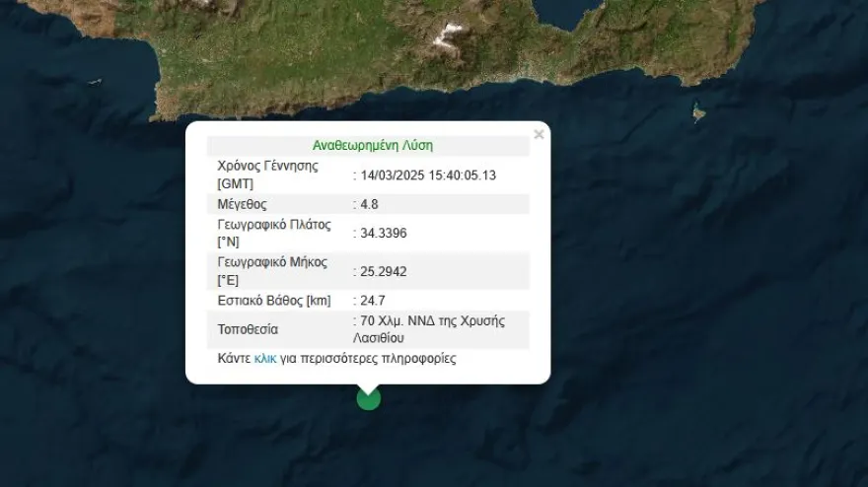Click the 'Χρόνος Γέννησης' label
This screenshot has width=868, height=487.
tap(267, 166)
